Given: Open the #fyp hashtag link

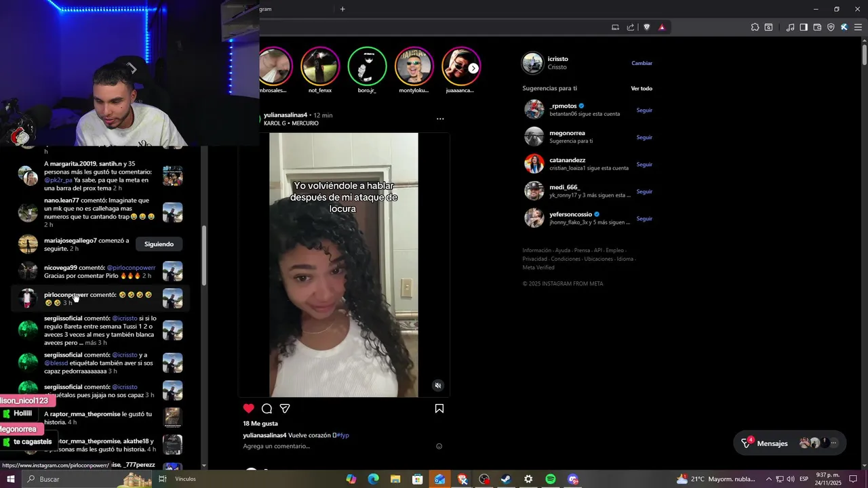Looking at the screenshot, I should coord(342,435).
